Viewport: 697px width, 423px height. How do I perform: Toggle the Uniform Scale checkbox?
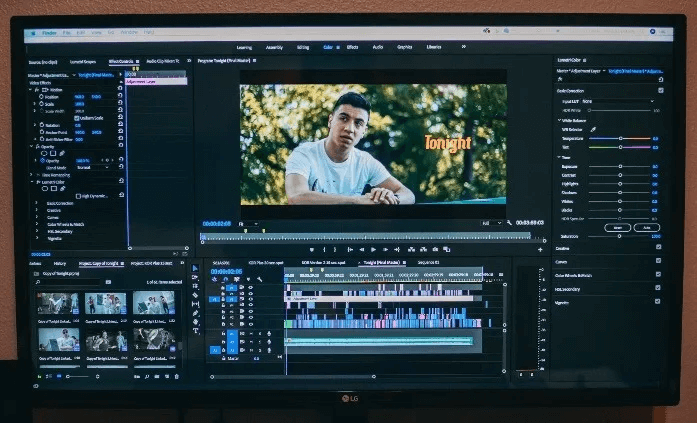click(77, 118)
